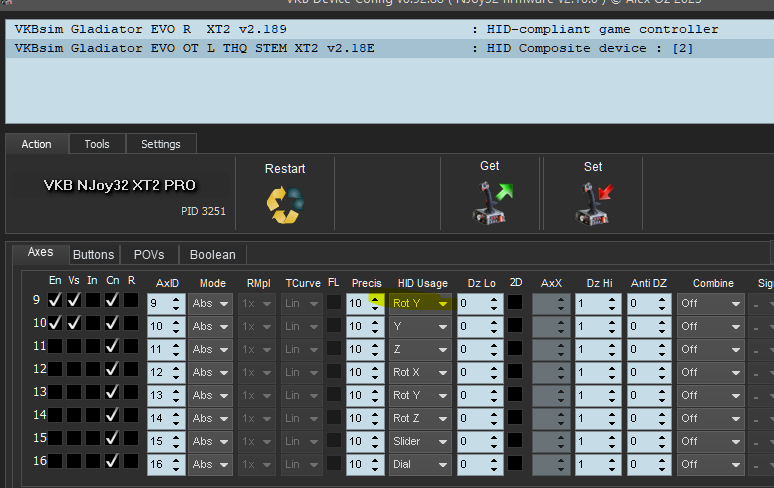Click the AxX spinner for axis 14
774x488 pixels.
click(551, 418)
